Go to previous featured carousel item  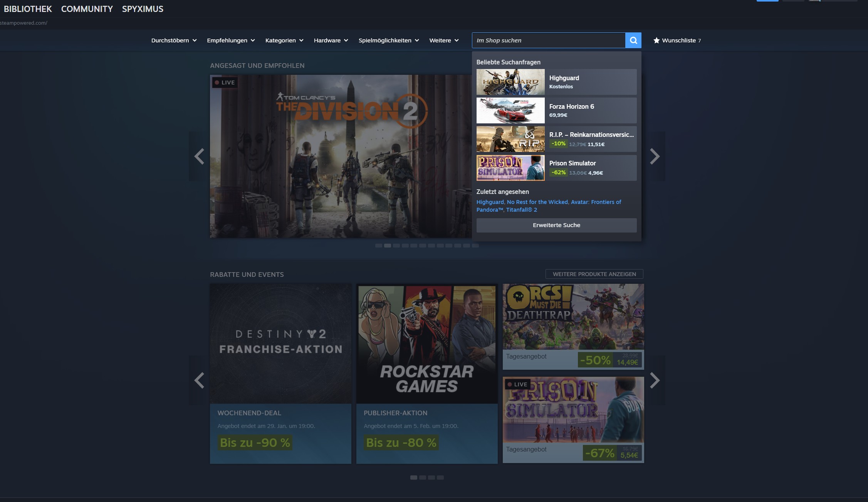[x=199, y=157]
